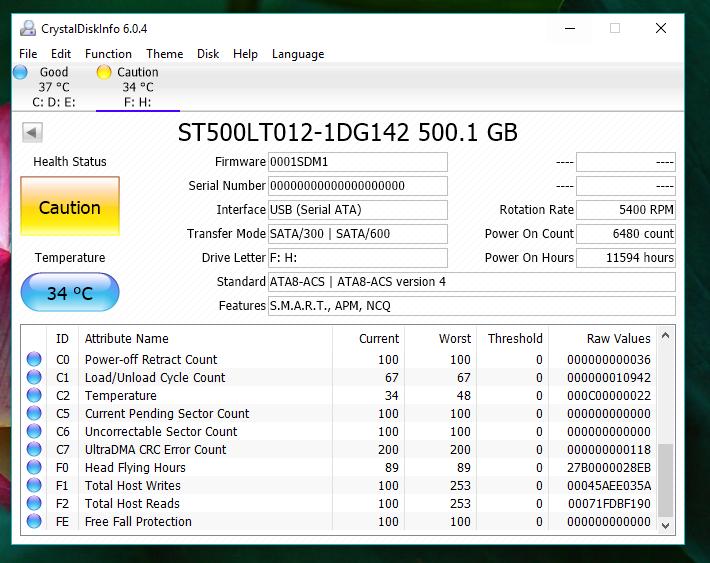Select the Free Fall Protection row text
Image resolution: width=710 pixels, height=563 pixels.
pyautogui.click(x=138, y=521)
